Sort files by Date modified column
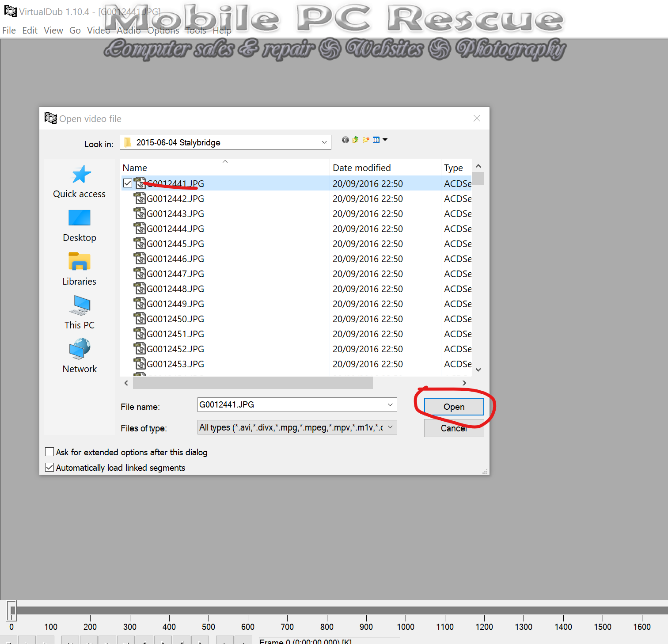The width and height of the screenshot is (668, 644). [x=385, y=168]
